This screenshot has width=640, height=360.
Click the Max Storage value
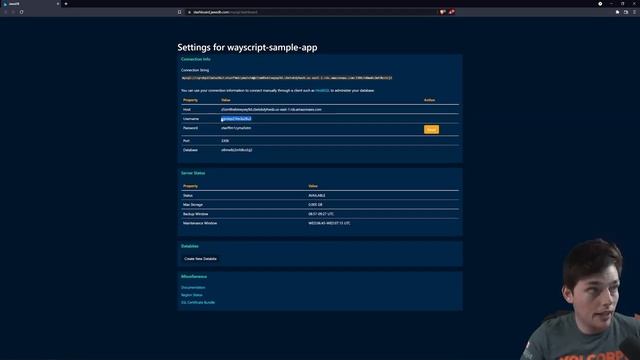pos(315,204)
